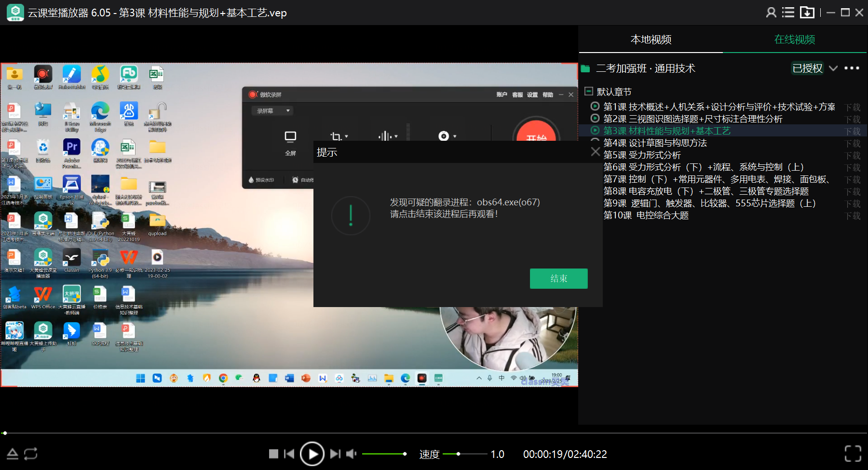Open the three-dot more options menu
Image resolution: width=868 pixels, height=470 pixels.
pyautogui.click(x=852, y=68)
